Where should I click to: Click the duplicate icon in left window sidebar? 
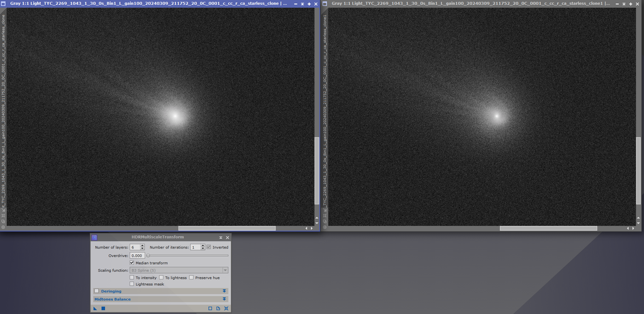coord(3,221)
